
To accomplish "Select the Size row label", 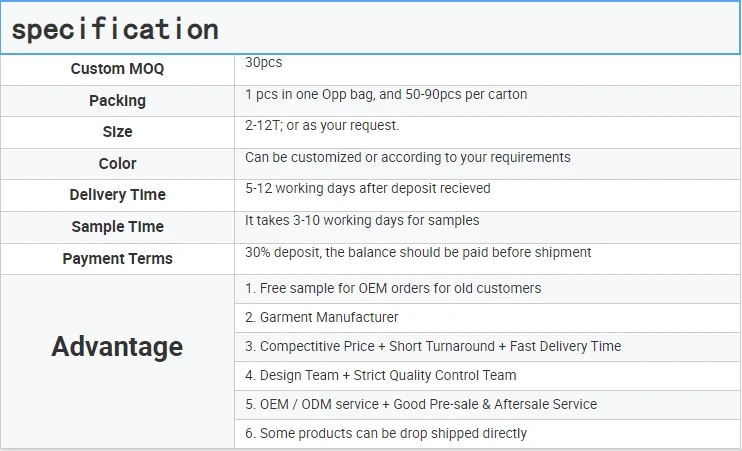I will pos(117,132).
